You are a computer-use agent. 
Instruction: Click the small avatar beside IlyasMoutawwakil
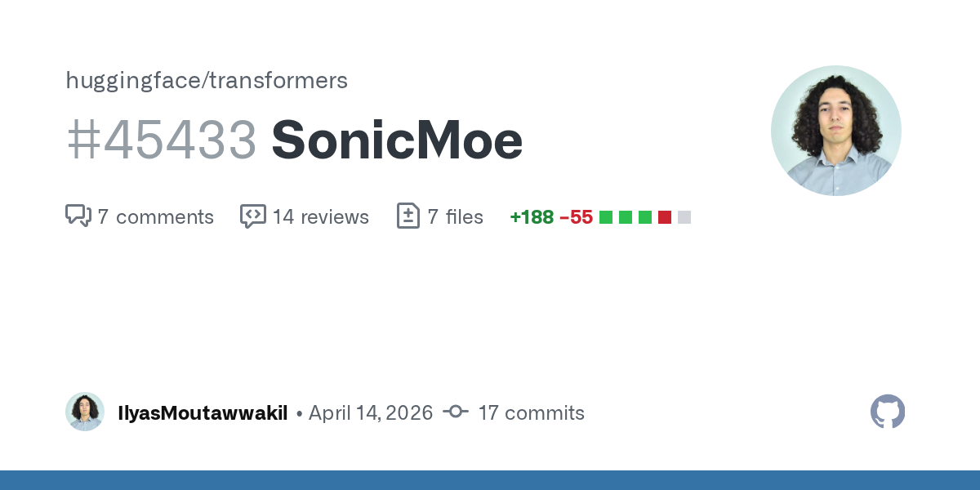pyautogui.click(x=85, y=412)
